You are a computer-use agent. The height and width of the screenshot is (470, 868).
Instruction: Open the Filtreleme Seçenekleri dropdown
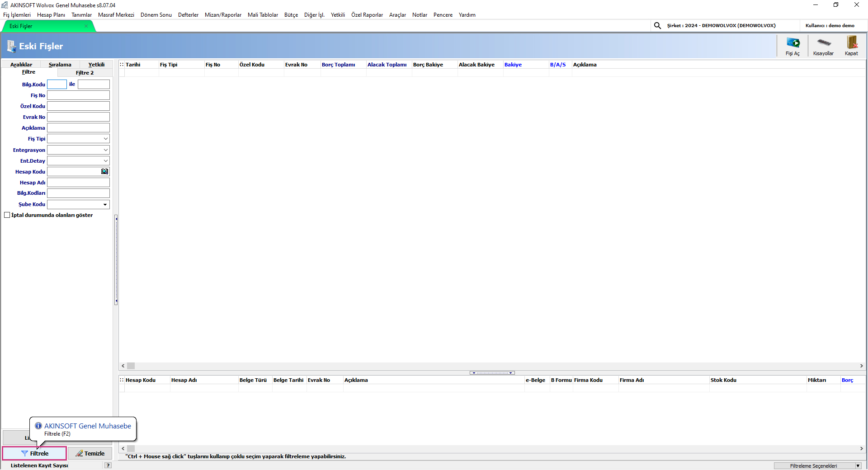[858, 466]
